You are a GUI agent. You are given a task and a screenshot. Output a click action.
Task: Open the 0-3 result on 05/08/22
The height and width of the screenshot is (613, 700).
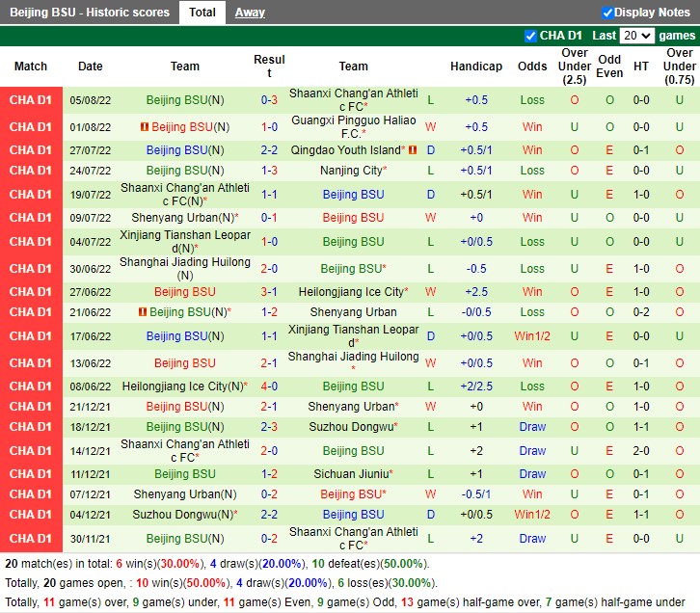[x=269, y=100]
